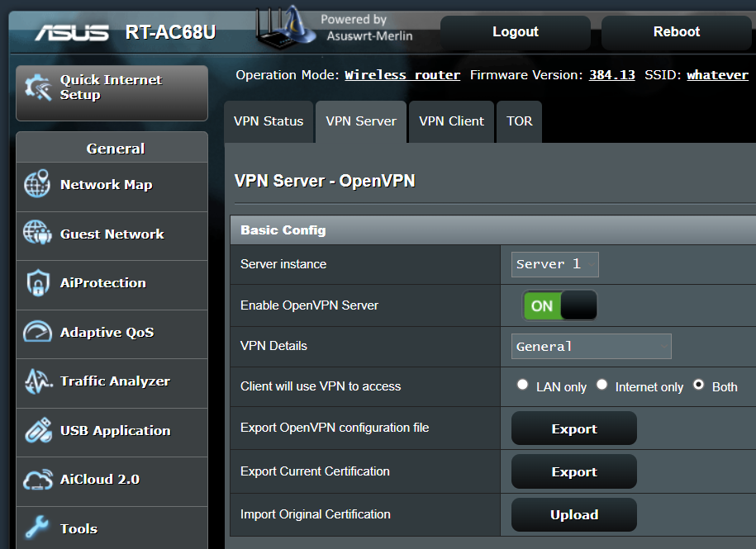Export the OpenVPN configuration file
Image resolution: width=756 pixels, height=549 pixels.
pyautogui.click(x=573, y=428)
